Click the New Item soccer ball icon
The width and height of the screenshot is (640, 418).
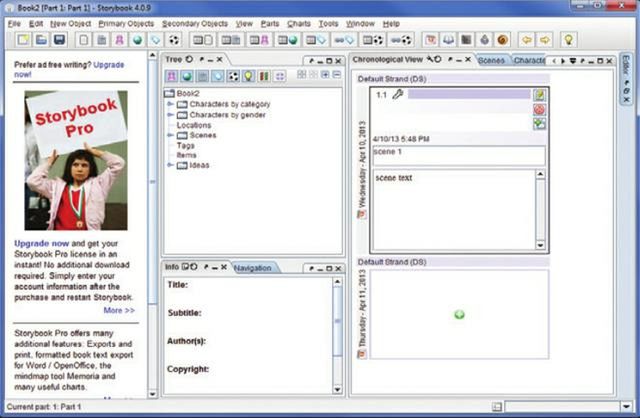click(174, 40)
